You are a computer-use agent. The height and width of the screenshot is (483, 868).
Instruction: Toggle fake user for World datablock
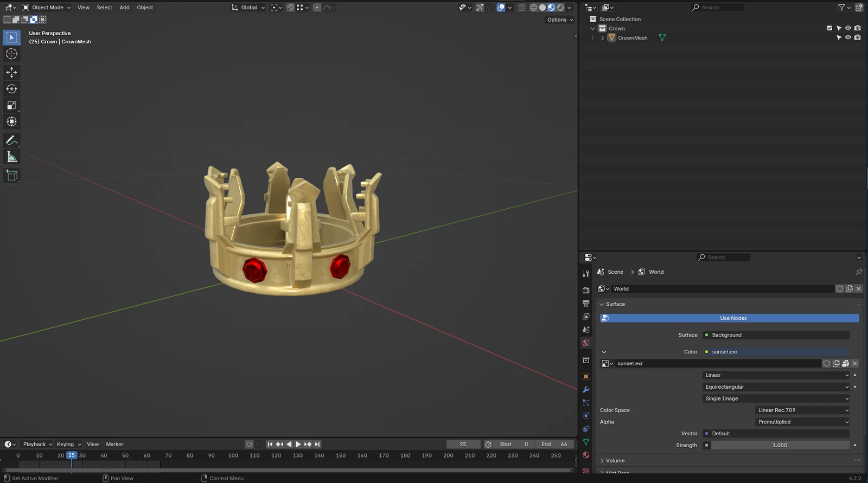840,289
